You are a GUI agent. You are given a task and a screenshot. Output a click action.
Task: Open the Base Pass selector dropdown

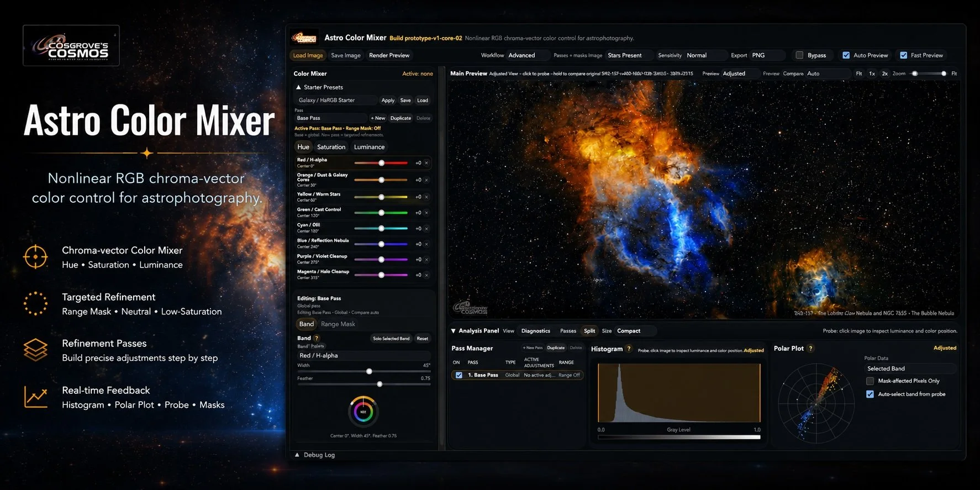[x=331, y=118]
